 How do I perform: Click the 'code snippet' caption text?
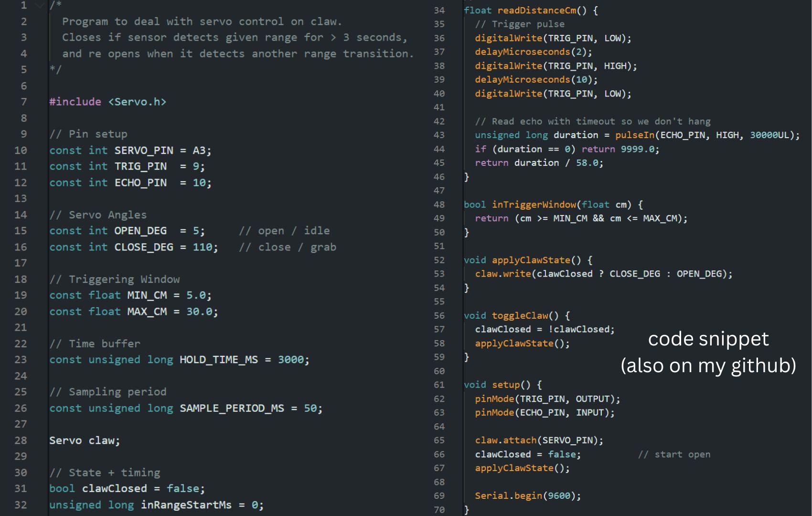tap(708, 339)
